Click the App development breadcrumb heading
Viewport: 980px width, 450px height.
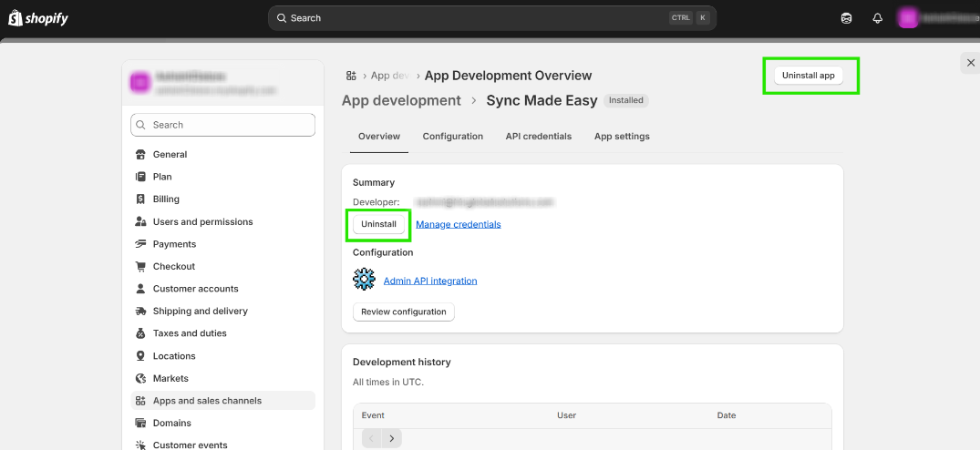pyautogui.click(x=401, y=100)
